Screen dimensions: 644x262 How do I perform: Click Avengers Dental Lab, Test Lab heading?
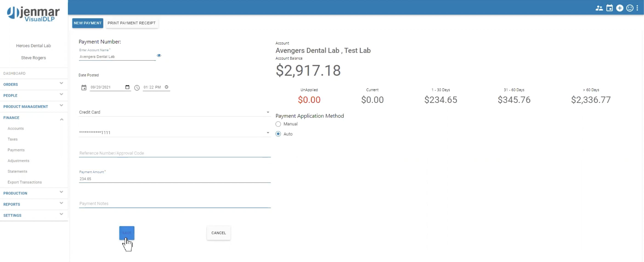(323, 51)
